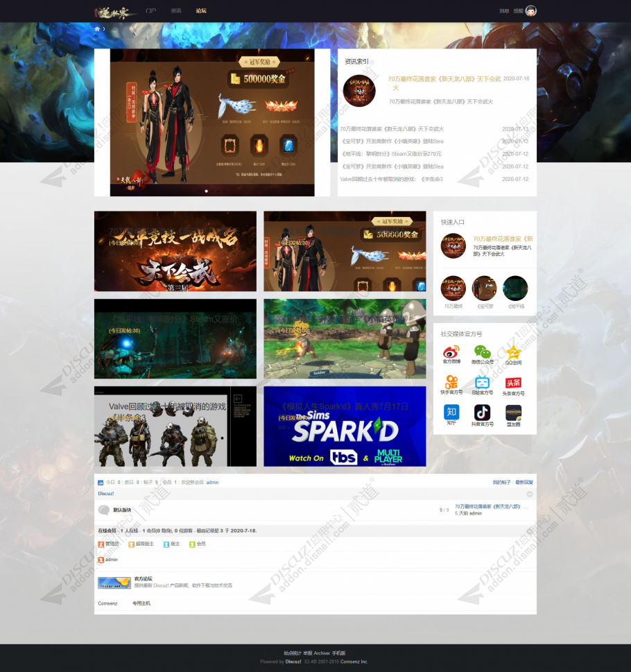The width and height of the screenshot is (631, 672).
Task: Click the large carousel slide with 500000奖金
Action: pos(212,123)
